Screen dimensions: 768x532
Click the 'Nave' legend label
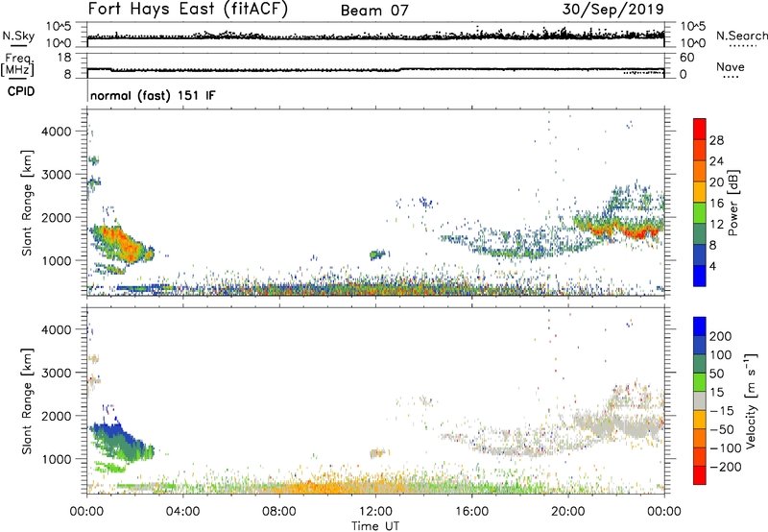(x=731, y=67)
